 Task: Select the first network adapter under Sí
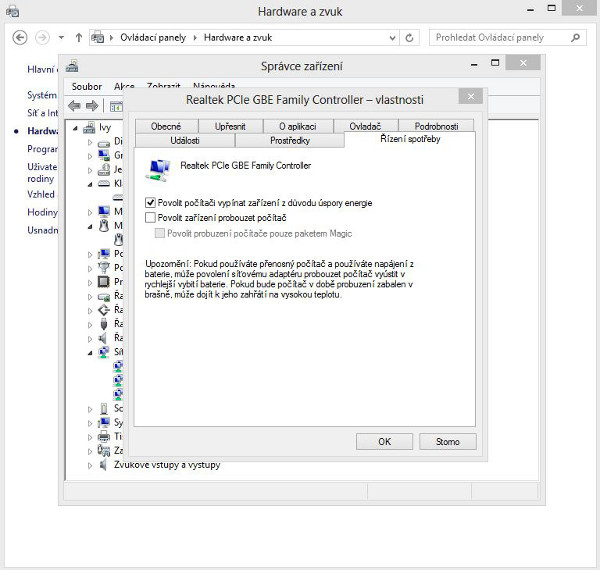tap(118, 366)
